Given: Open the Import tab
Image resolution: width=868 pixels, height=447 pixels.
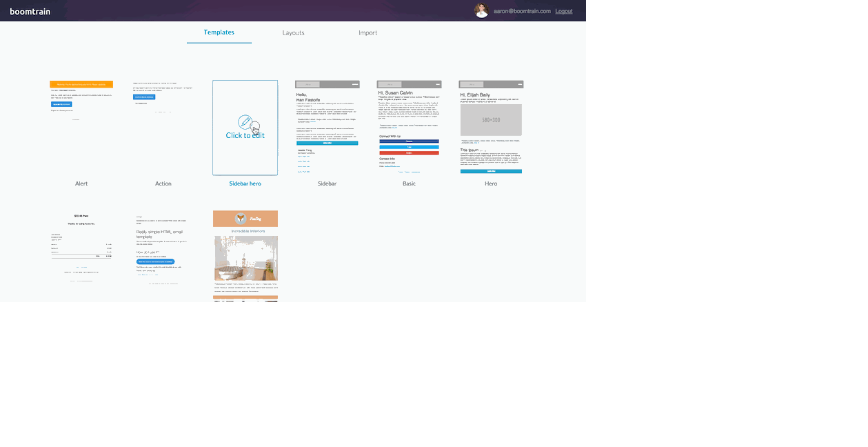Looking at the screenshot, I should click(x=367, y=33).
